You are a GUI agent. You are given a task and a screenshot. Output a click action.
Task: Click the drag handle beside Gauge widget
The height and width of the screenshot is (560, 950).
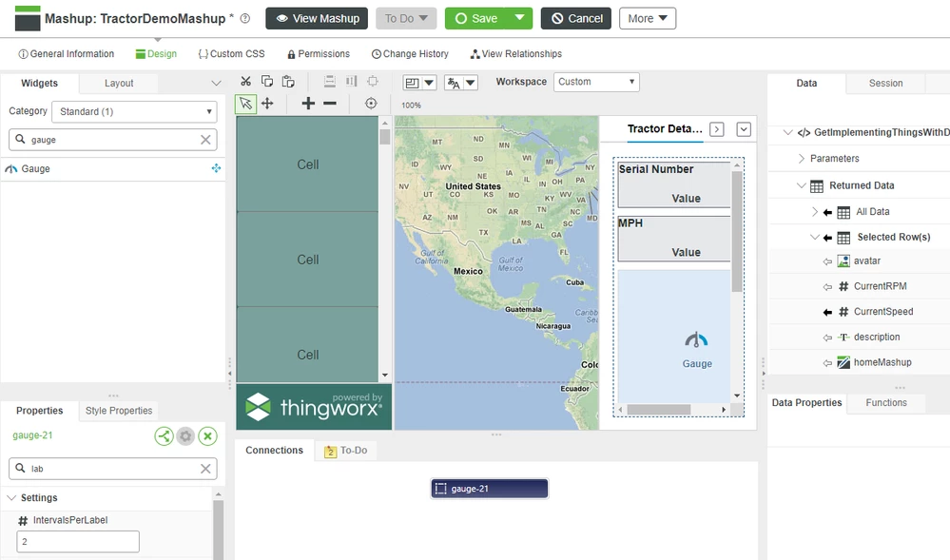(x=216, y=168)
